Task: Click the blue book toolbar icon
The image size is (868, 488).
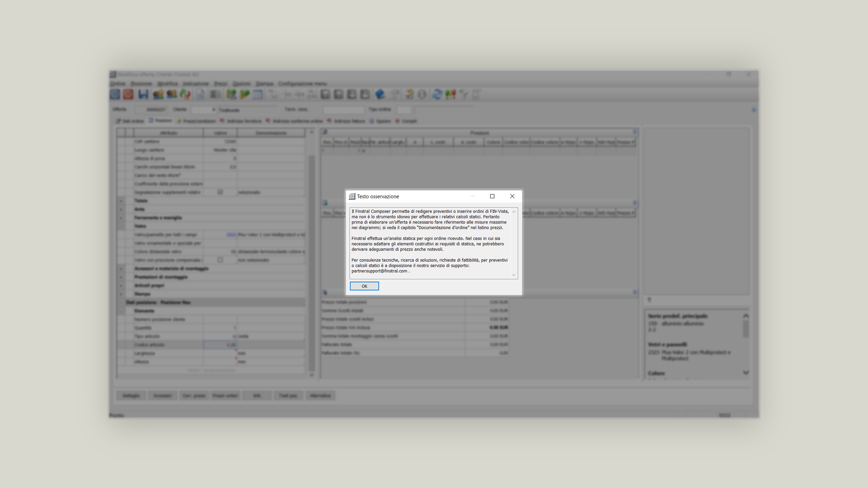Action: coord(380,94)
